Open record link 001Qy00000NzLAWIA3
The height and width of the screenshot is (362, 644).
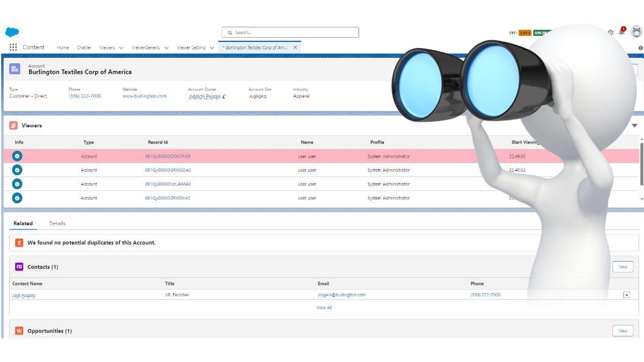167,184
